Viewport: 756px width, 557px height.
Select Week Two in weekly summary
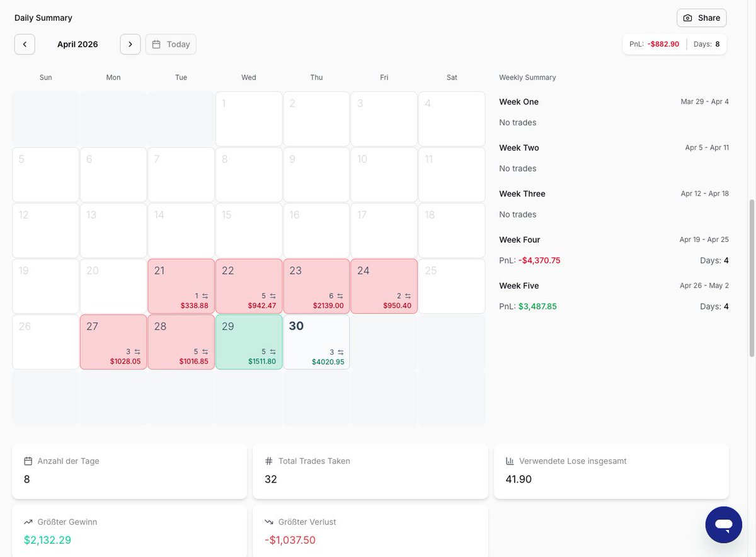tap(519, 147)
